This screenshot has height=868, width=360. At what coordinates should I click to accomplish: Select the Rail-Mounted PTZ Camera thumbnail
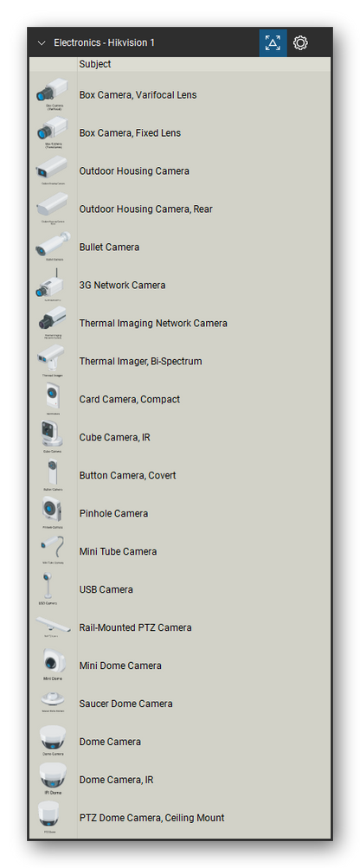click(53, 627)
